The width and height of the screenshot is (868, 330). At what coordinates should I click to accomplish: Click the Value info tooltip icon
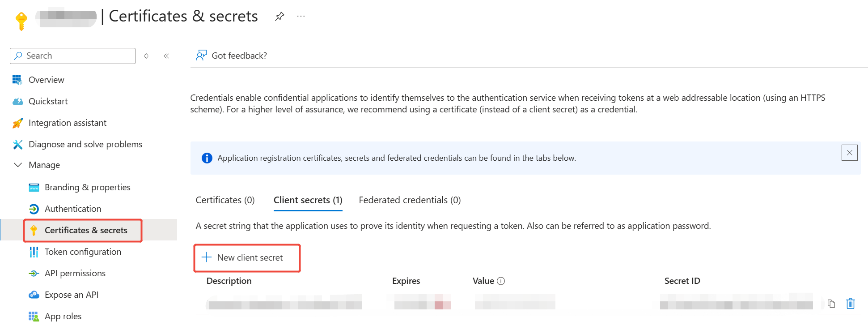coord(501,281)
